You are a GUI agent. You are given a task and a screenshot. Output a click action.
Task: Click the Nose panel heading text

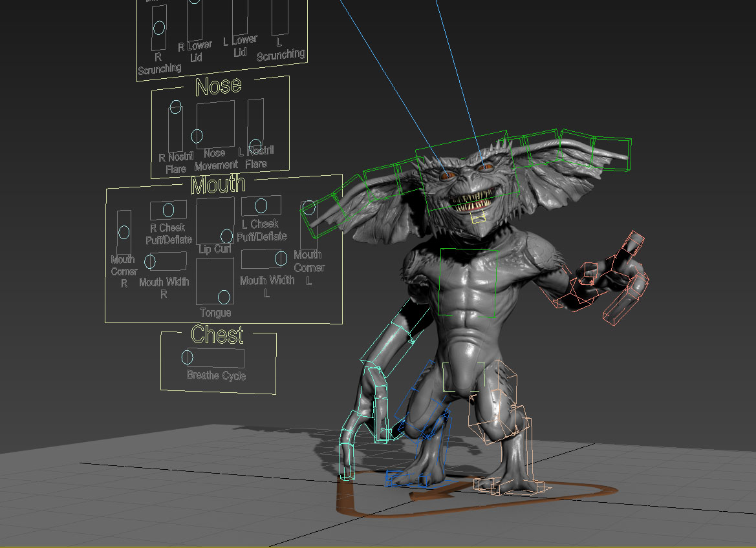[219, 87]
